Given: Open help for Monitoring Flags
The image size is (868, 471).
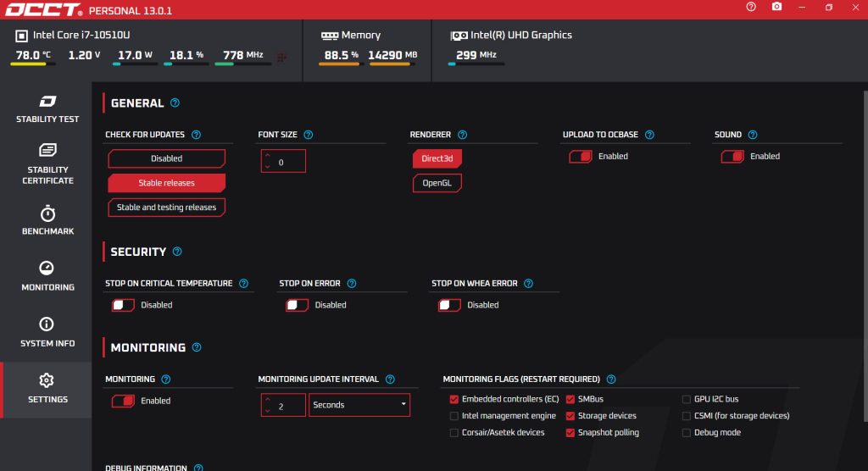Looking at the screenshot, I should [x=611, y=380].
